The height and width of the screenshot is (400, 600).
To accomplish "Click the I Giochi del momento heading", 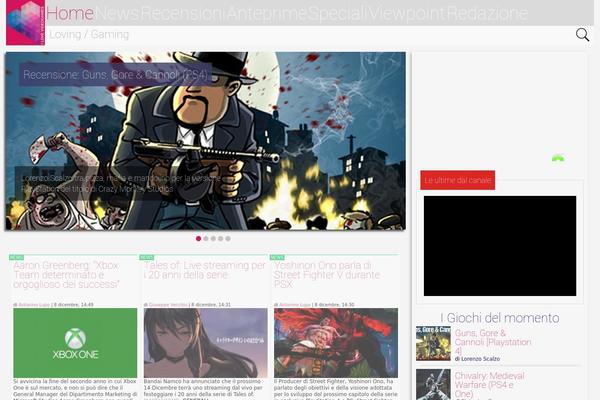I will pyautogui.click(x=500, y=318).
